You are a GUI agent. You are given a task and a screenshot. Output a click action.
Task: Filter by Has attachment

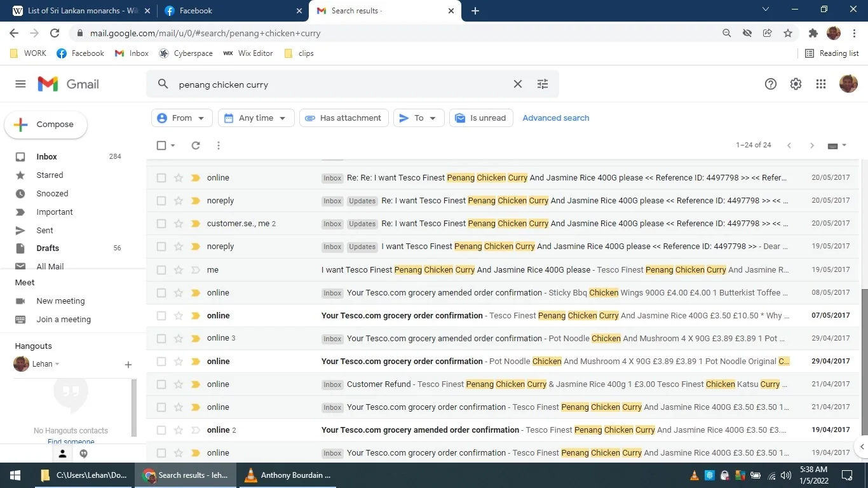click(x=344, y=118)
